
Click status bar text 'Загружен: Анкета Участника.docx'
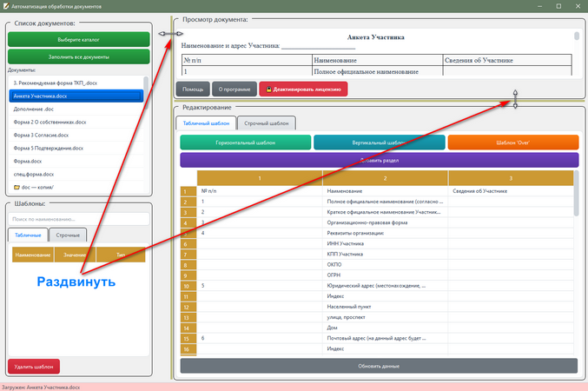(41, 388)
